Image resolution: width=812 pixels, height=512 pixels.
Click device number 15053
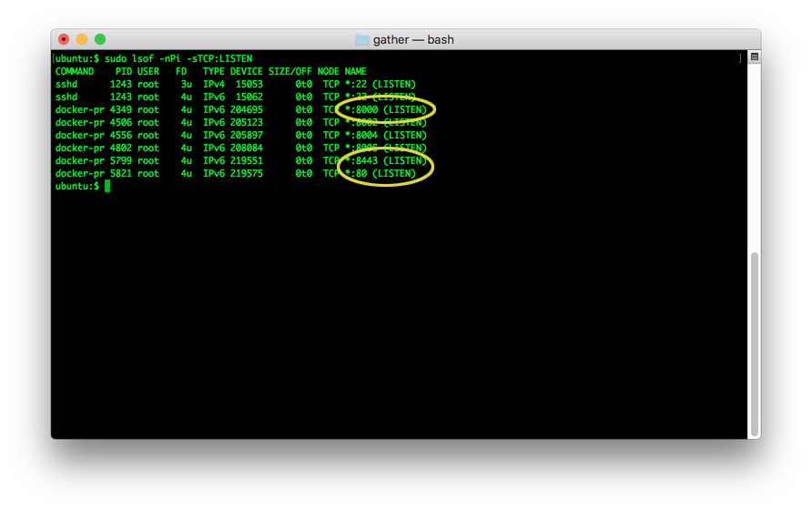249,84
